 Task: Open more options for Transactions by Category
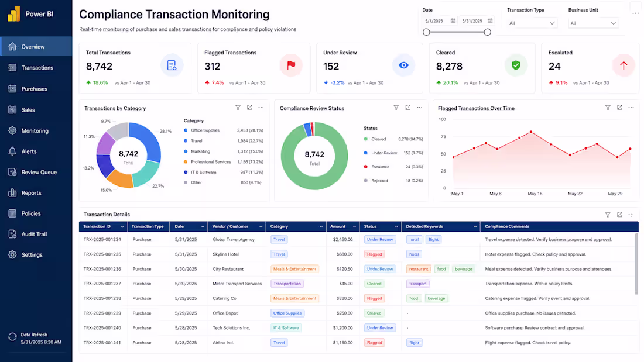point(261,108)
